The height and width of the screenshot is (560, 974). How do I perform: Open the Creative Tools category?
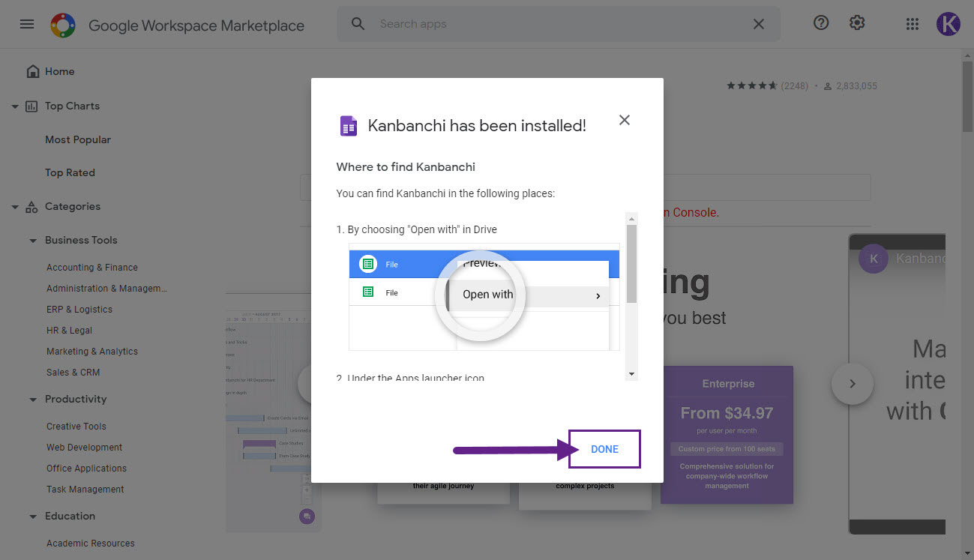(x=76, y=427)
